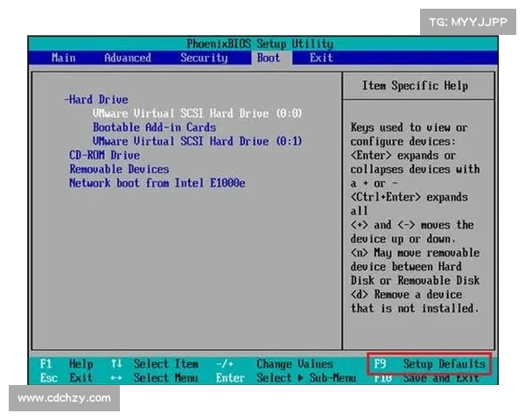Click the F10 Save and Exit hint
Screen dimensions: 525x420
(427, 379)
